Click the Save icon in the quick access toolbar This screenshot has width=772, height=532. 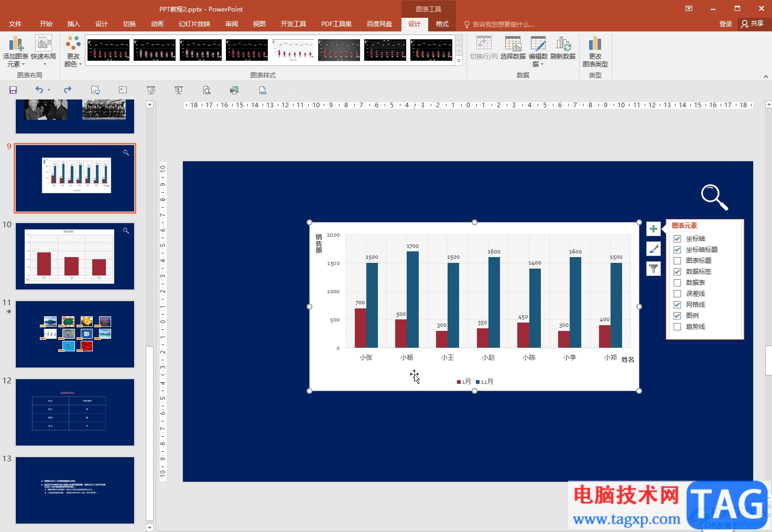[13, 90]
